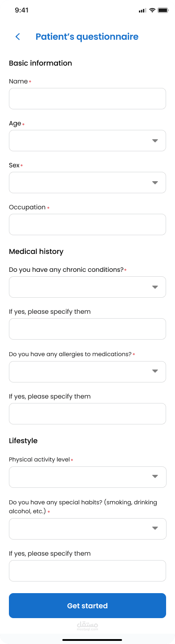Open the special habits dropdown
The height and width of the screenshot is (644, 175).
87,529
